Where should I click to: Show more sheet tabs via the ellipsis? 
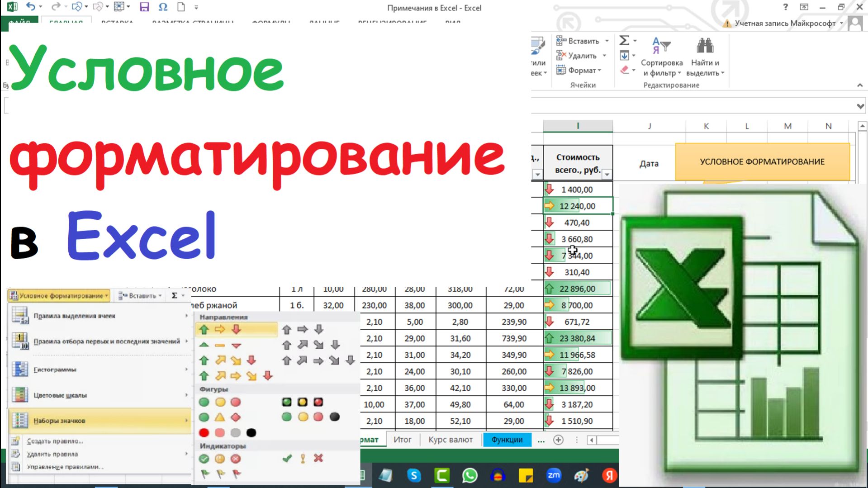pos(541,440)
